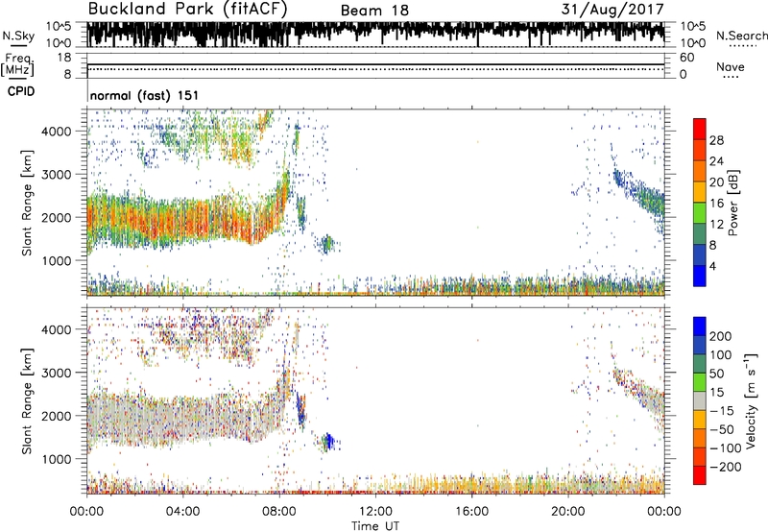Select the 'Power [dB]' colorbar title

coord(732,203)
